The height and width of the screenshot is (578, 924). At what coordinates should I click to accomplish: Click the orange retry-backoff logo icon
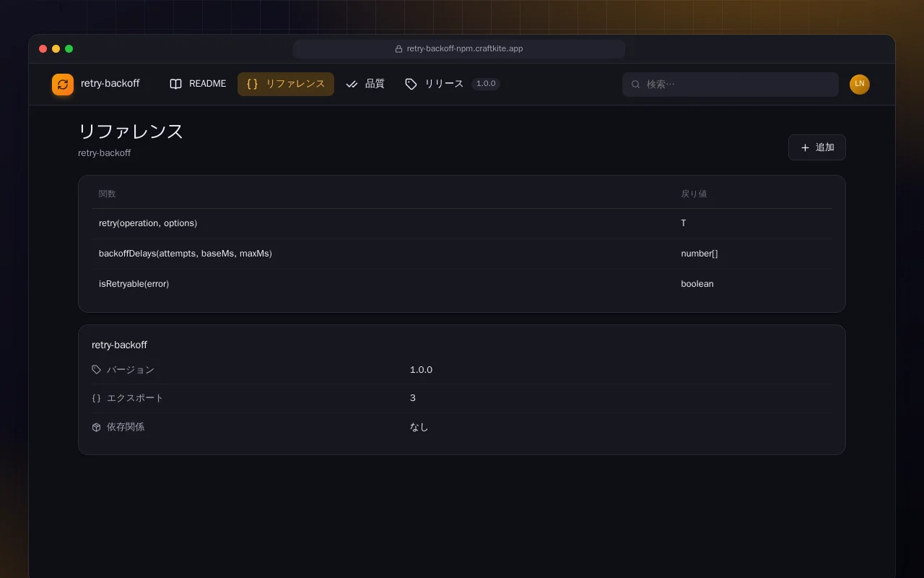(63, 85)
